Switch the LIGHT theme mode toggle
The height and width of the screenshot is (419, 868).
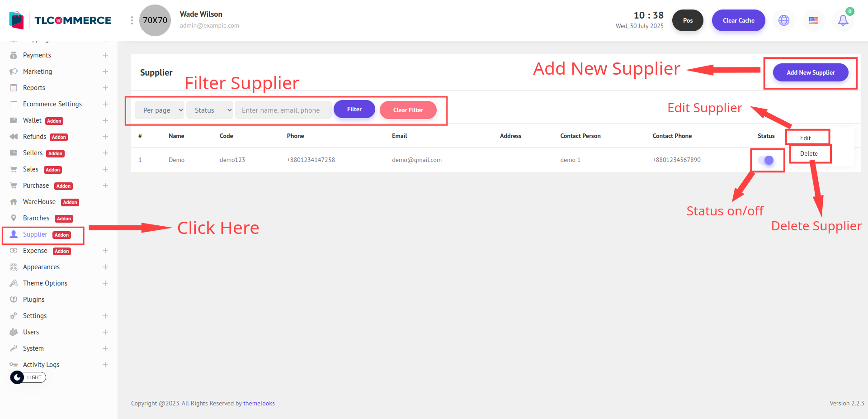[x=28, y=377]
